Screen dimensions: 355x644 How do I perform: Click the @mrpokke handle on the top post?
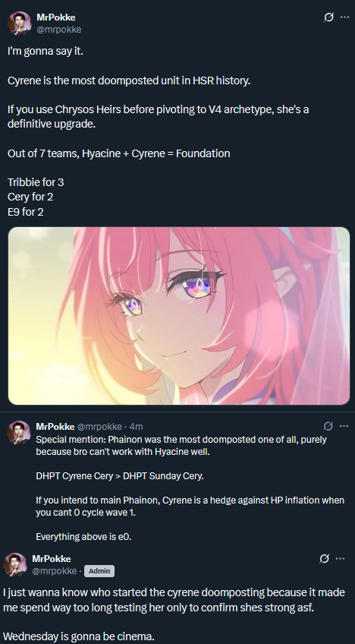[x=59, y=29]
